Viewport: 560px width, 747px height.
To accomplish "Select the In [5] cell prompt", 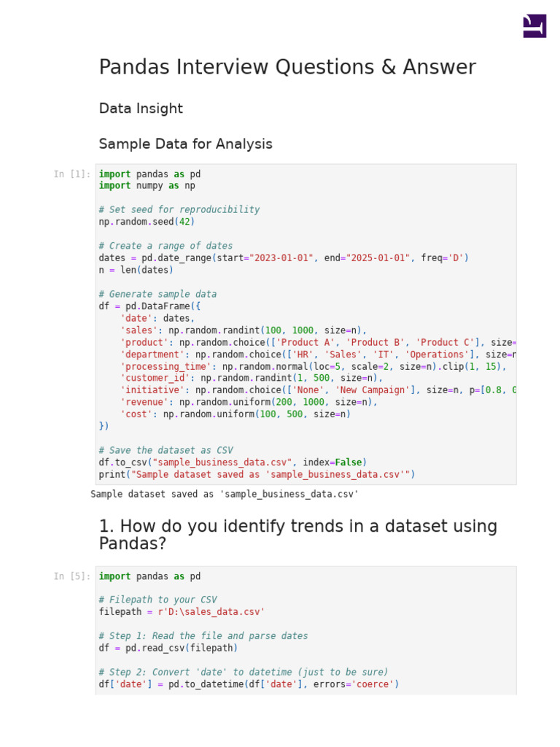I will point(71,576).
